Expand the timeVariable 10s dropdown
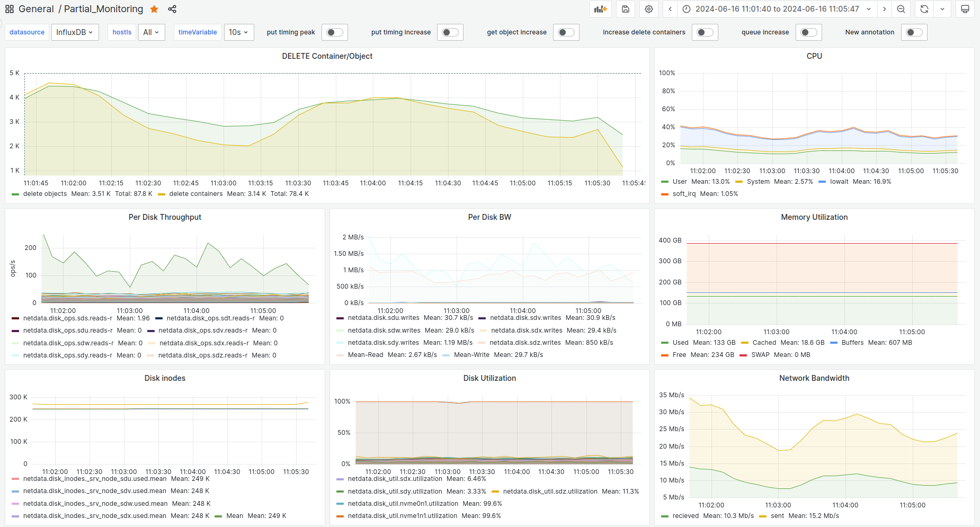The height and width of the screenshot is (527, 980). [x=238, y=32]
